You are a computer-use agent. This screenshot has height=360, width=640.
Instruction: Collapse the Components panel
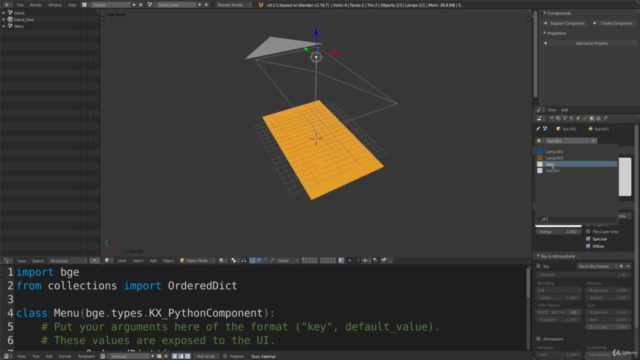point(544,13)
